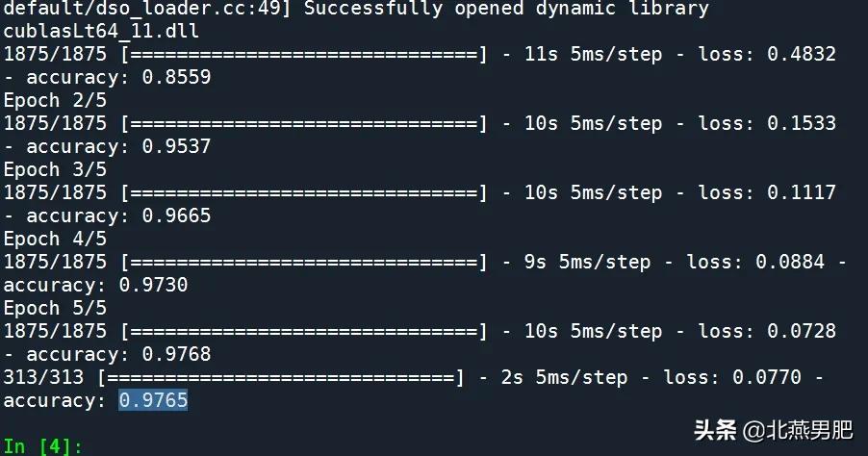868x456 pixels.
Task: Click the accuracy value 0.9537
Action: (176, 146)
